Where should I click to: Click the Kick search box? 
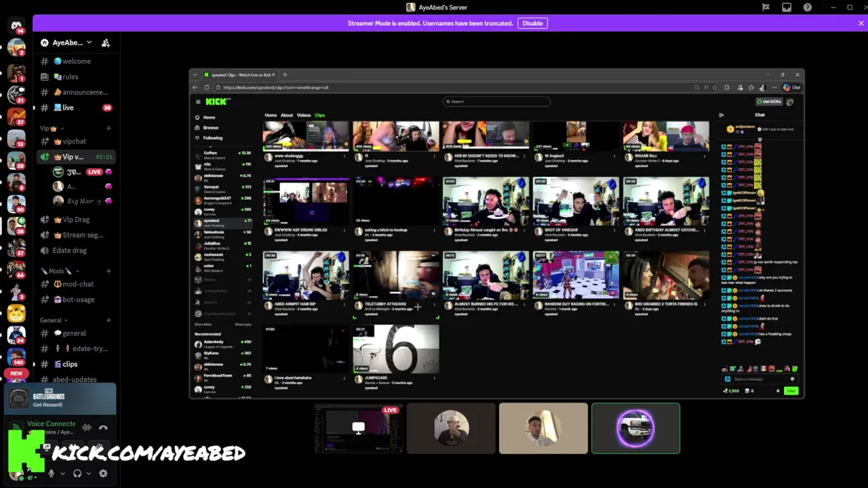pos(497,102)
